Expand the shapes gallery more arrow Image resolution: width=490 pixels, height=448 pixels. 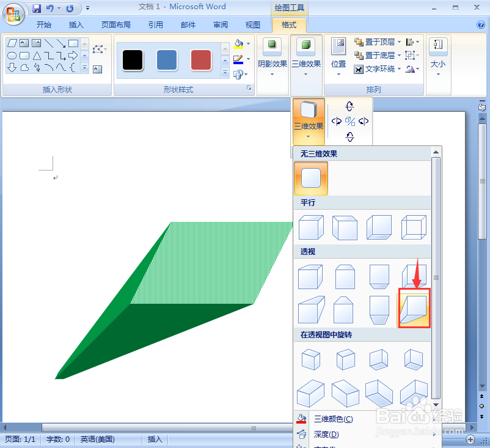click(84, 67)
